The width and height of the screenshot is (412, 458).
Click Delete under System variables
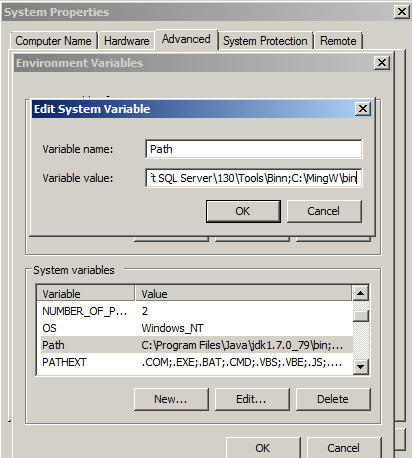(x=333, y=399)
